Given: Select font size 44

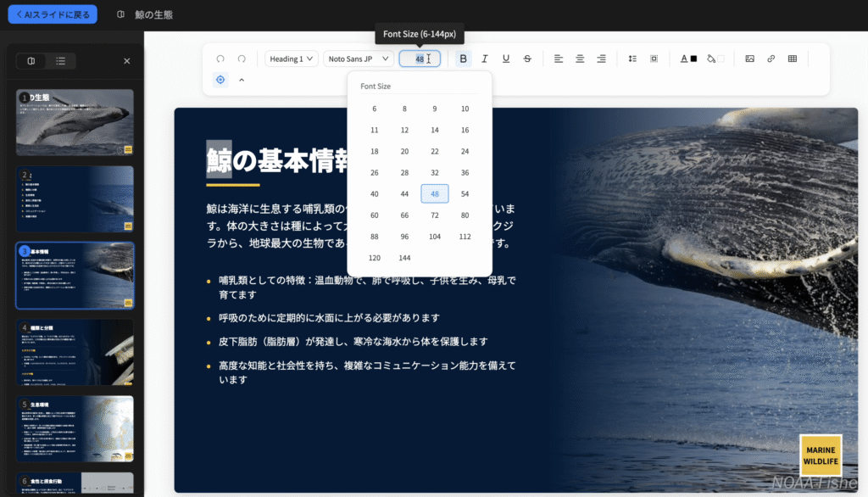Looking at the screenshot, I should (x=404, y=194).
